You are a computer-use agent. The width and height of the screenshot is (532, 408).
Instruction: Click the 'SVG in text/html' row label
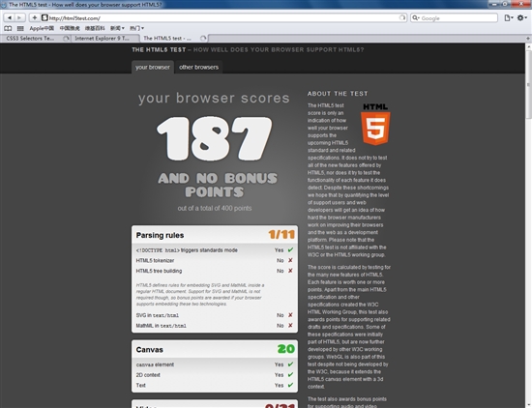tap(157, 315)
